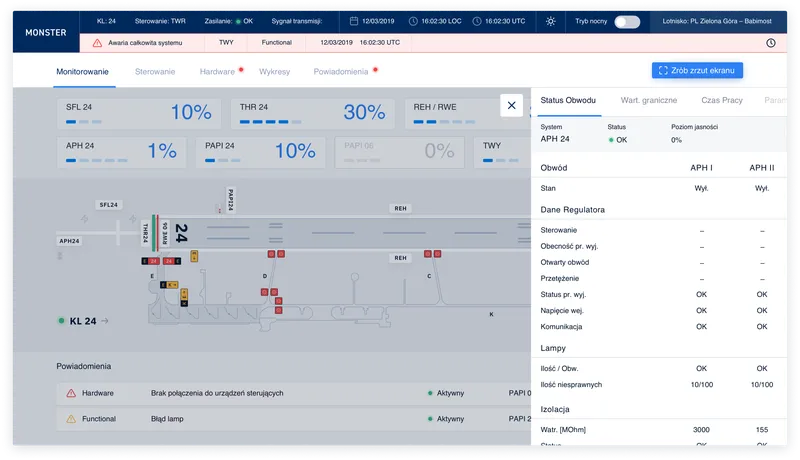This screenshot has height=460, width=800.
Task: Click the red 24 sign pair below THR24
Action: tap(161, 261)
